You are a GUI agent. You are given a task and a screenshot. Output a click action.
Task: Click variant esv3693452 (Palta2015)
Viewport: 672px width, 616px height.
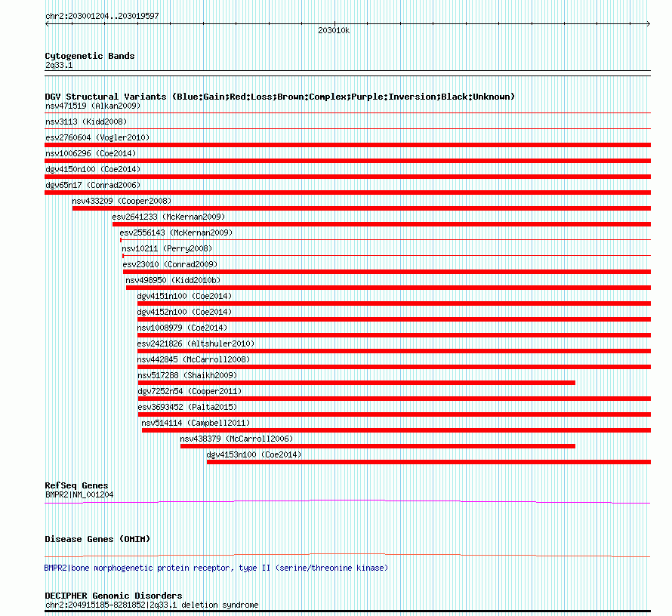pyautogui.click(x=187, y=407)
